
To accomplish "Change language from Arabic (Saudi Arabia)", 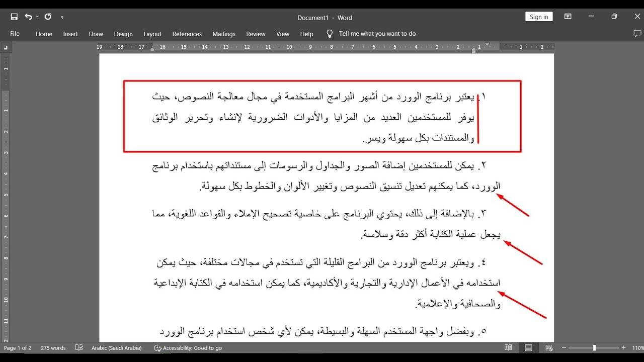I will 117,348.
